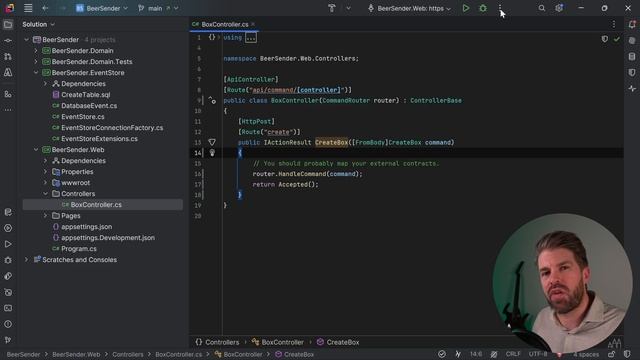Expand the BeerSender.Domain project
640x360 pixels.
pos(36,51)
